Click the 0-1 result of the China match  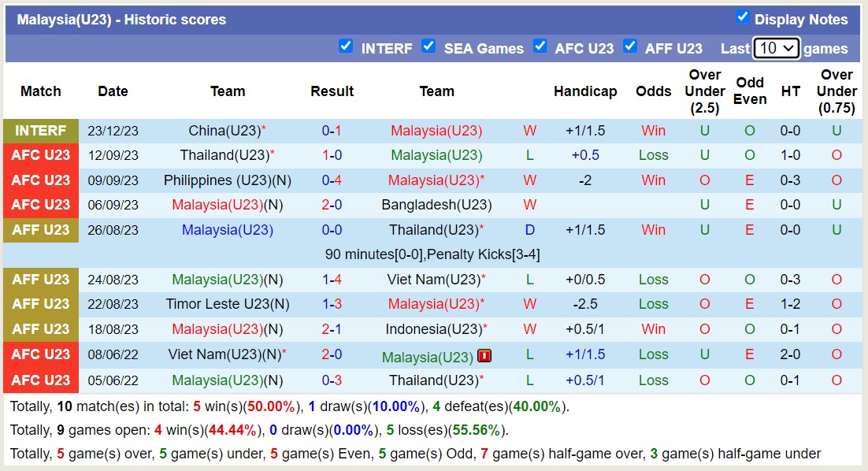click(332, 131)
